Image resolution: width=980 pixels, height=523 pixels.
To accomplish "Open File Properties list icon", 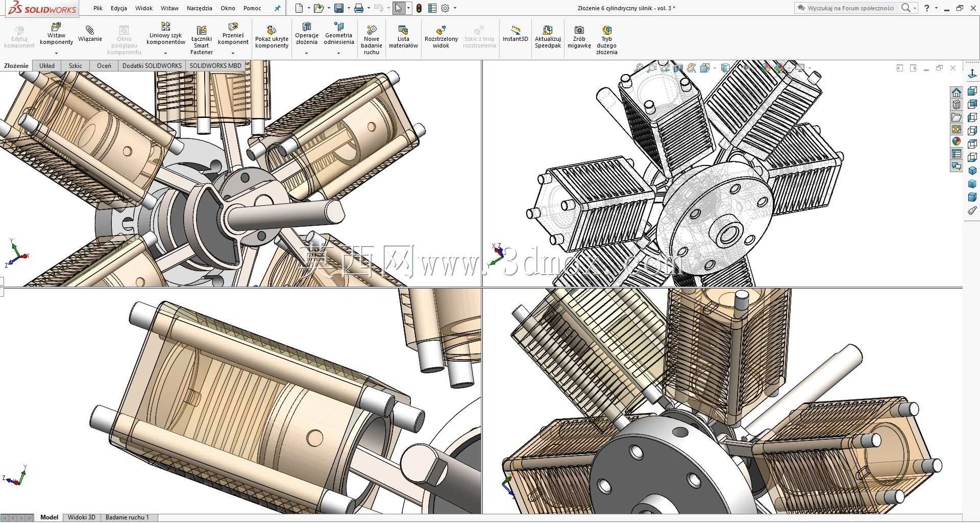I will point(432,8).
